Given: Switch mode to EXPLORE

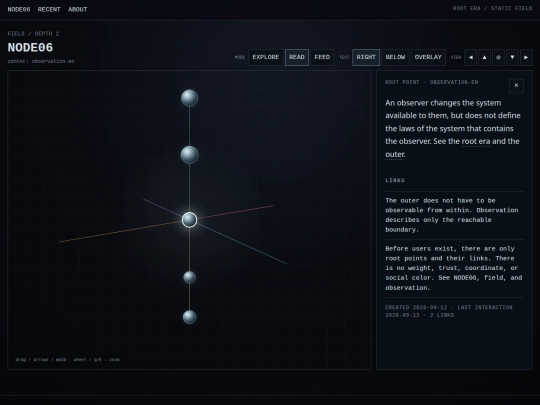Looking at the screenshot, I should click(x=266, y=58).
